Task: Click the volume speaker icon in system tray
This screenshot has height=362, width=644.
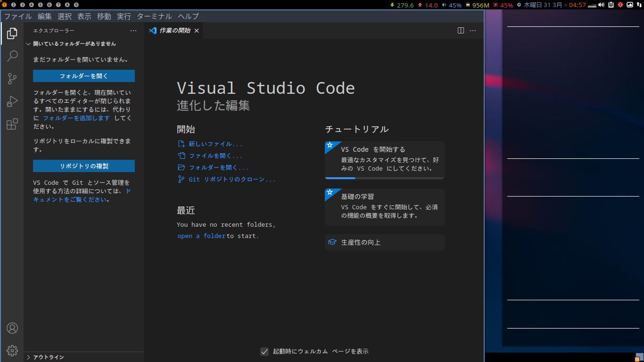Action: point(601,5)
